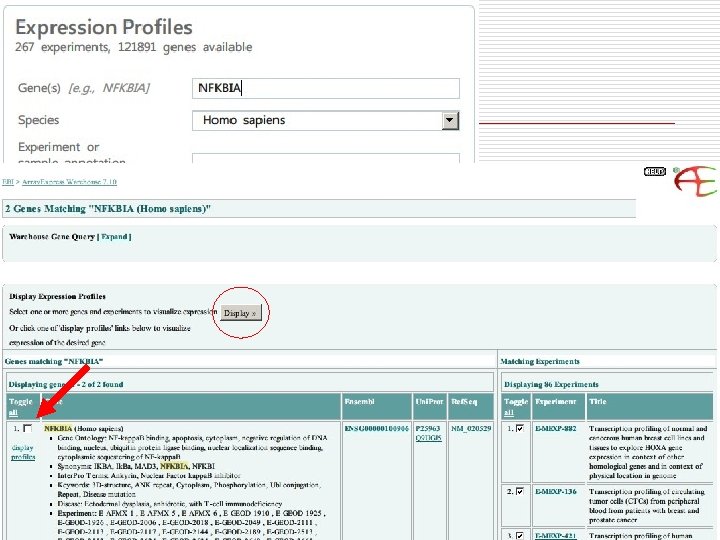The image size is (720, 540).
Task: Click the Gene(s) input field containing NFKBIA
Action: [x=326, y=88]
